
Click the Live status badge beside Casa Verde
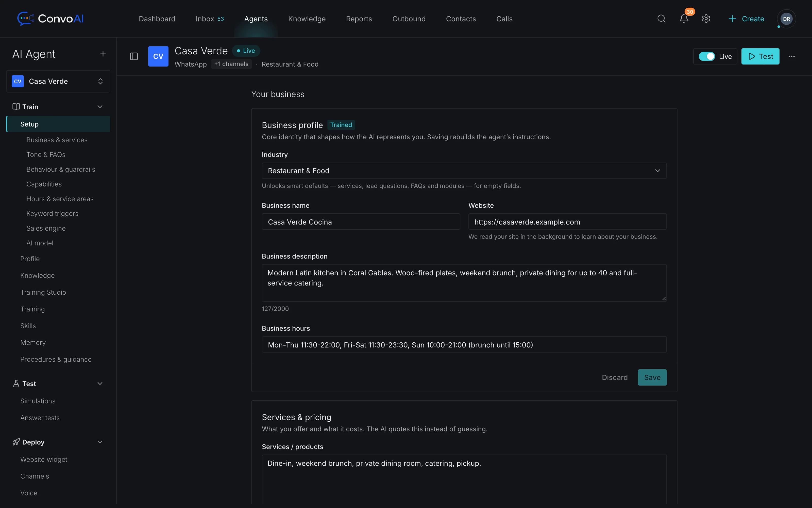pyautogui.click(x=246, y=51)
